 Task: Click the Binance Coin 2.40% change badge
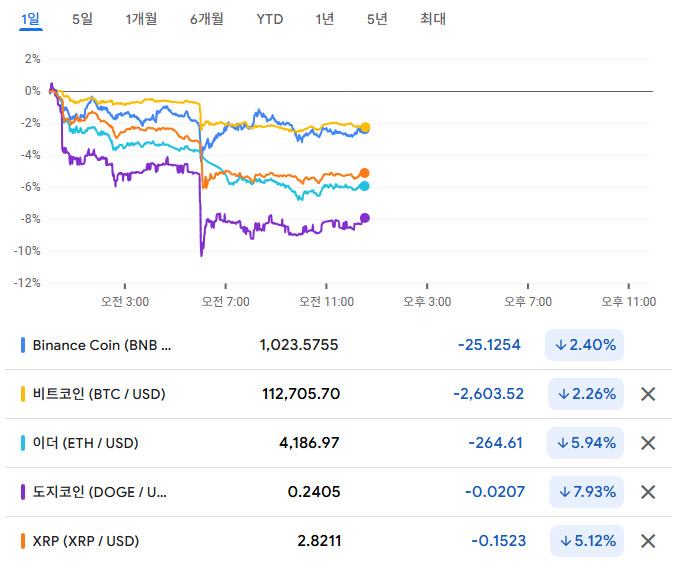(x=584, y=345)
